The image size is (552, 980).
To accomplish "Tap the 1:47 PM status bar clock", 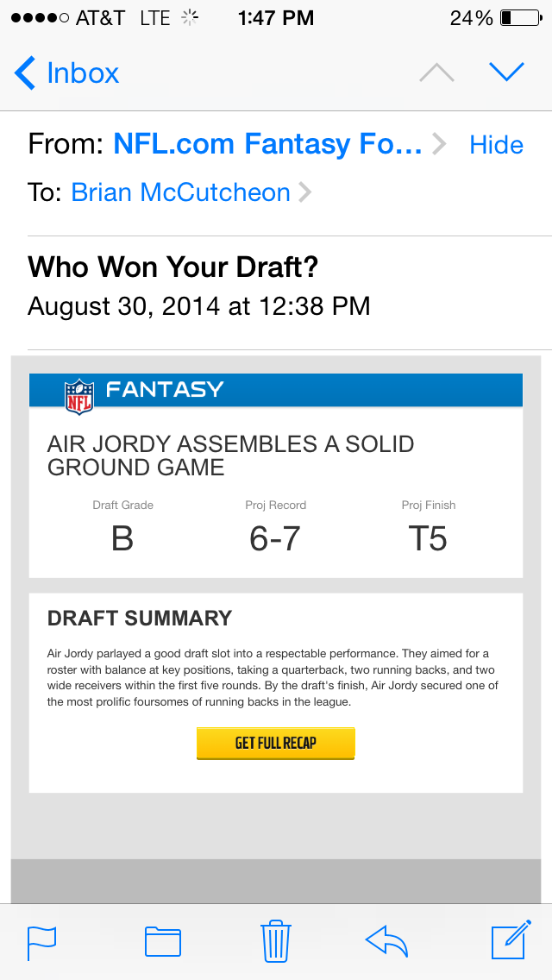I will click(x=276, y=18).
